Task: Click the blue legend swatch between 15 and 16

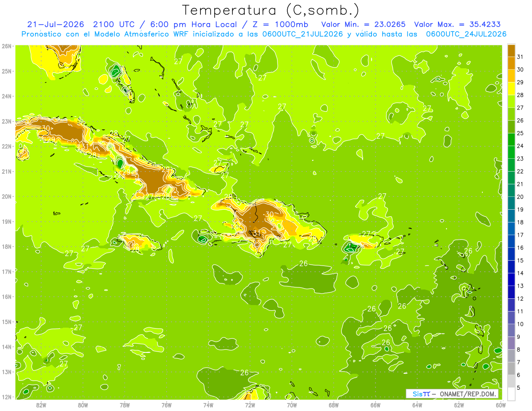Action: point(511,254)
